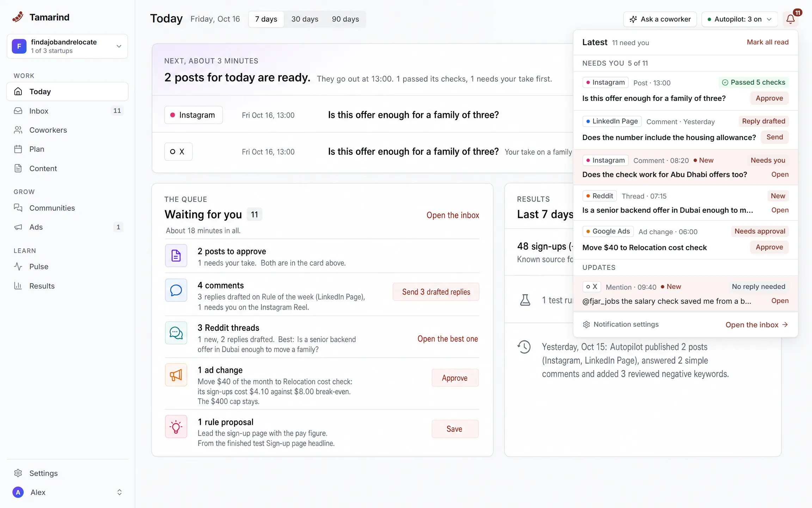Open the Plan page
Screen dimensions: 812x508
pos(67,149)
